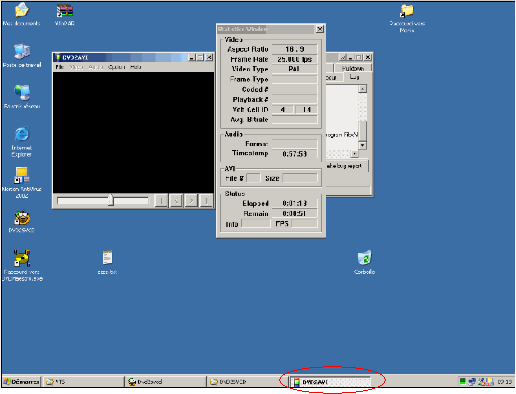Click the Vob ID value 4
The height and width of the screenshot is (394, 516).
point(283,110)
